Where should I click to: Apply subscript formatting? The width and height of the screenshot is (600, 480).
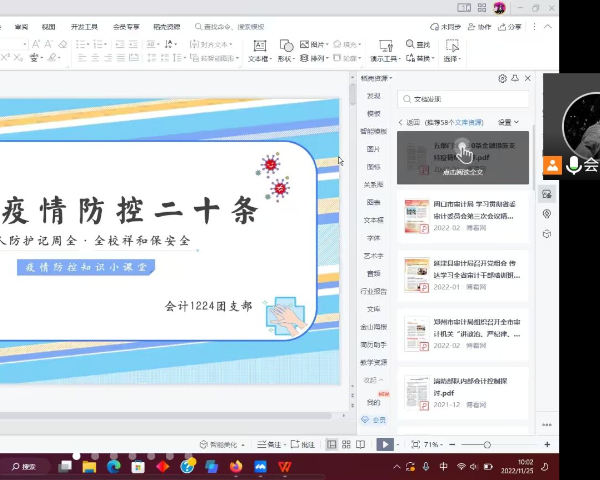click(18, 58)
